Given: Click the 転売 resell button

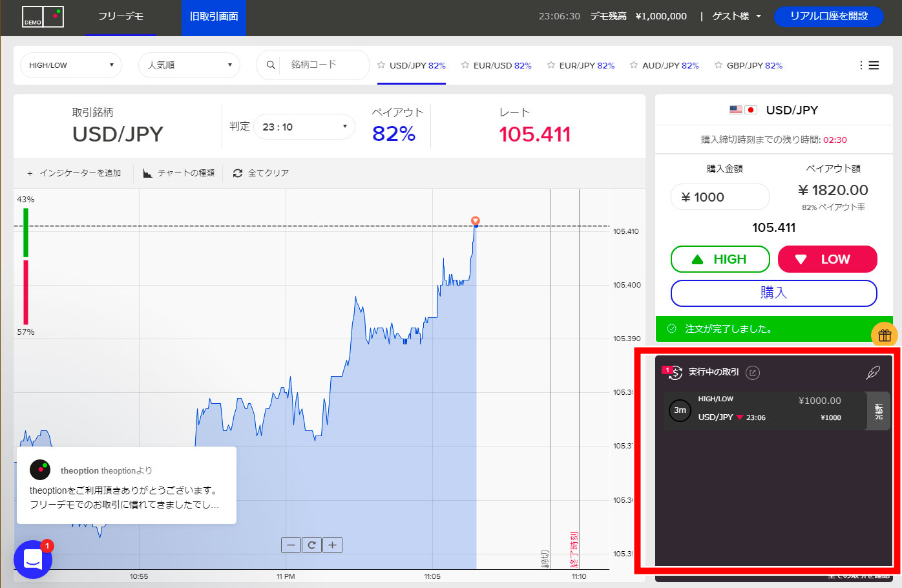Looking at the screenshot, I should pyautogui.click(x=879, y=411).
